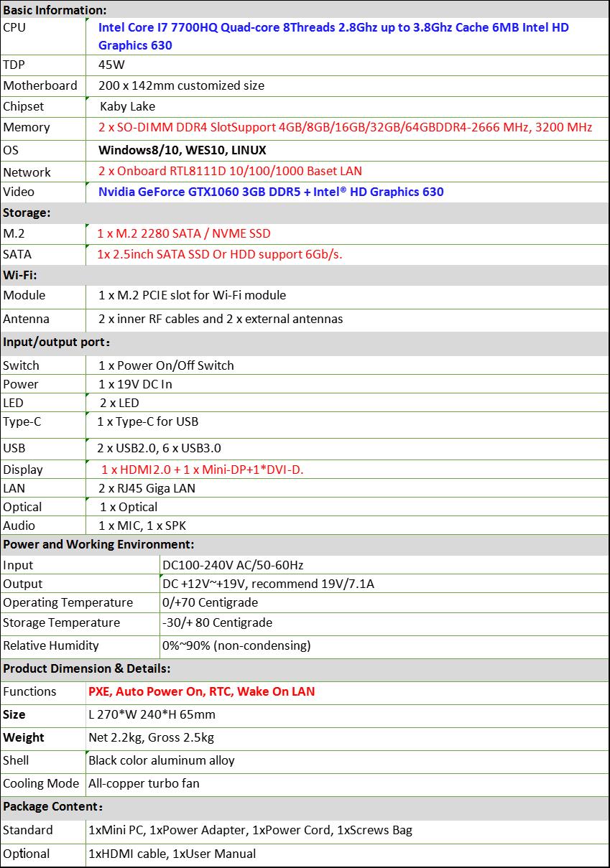Select the Kaby Lake chipset cell
This screenshot has height=868, width=610.
coord(127,106)
